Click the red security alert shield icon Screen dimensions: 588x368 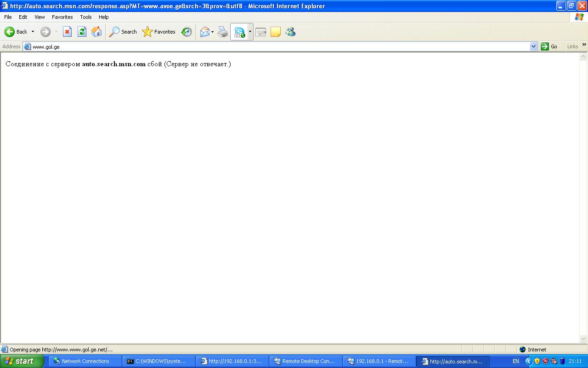[545, 361]
